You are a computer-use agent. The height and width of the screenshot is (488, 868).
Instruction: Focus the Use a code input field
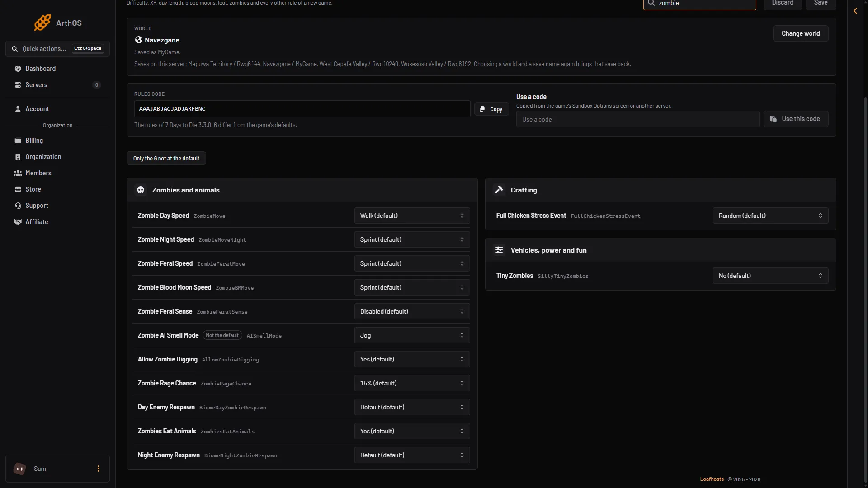(638, 120)
